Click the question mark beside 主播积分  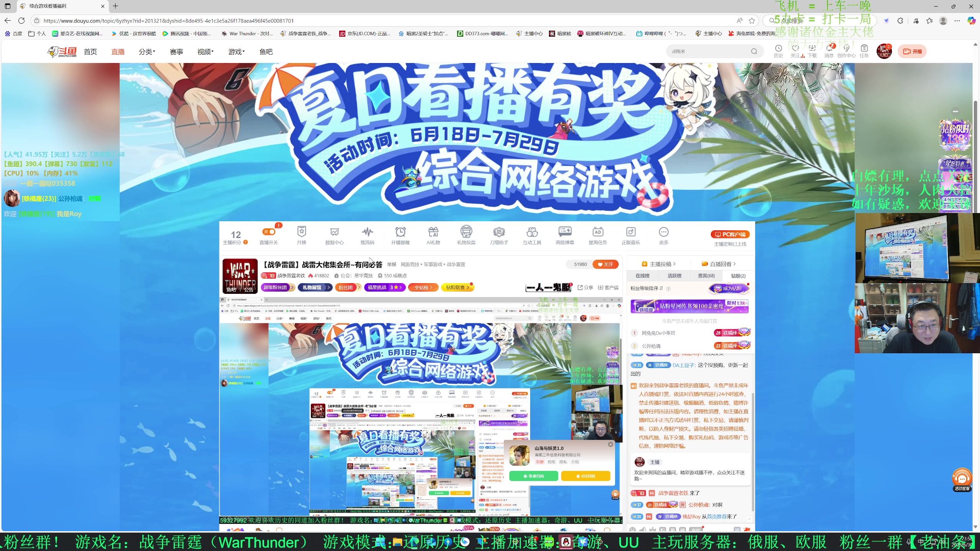[246, 242]
